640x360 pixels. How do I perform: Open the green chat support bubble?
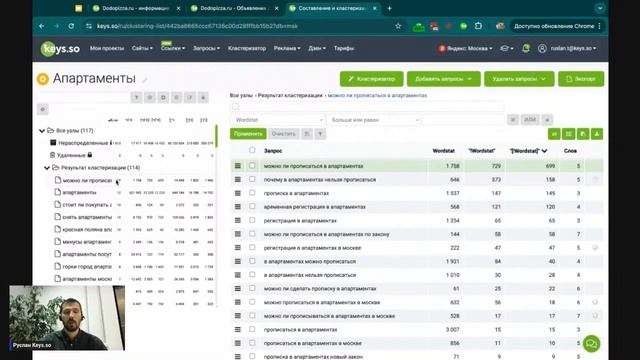tap(591, 344)
